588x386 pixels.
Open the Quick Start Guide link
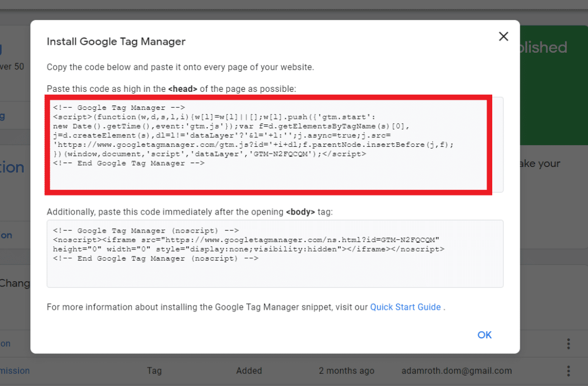click(x=405, y=307)
